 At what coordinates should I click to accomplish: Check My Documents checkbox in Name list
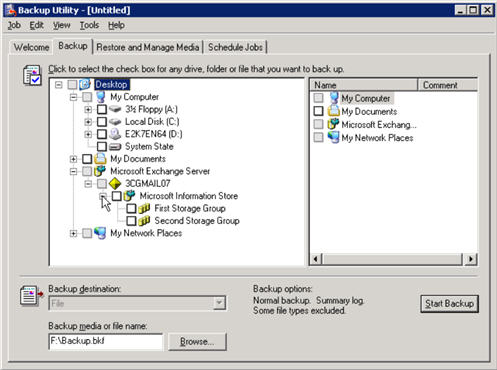[318, 111]
